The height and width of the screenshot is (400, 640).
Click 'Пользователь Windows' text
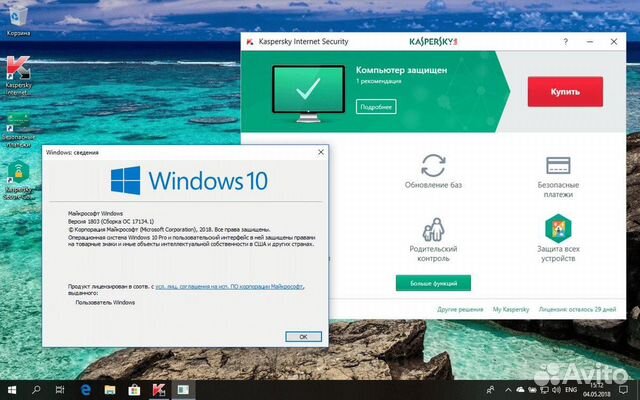105,302
